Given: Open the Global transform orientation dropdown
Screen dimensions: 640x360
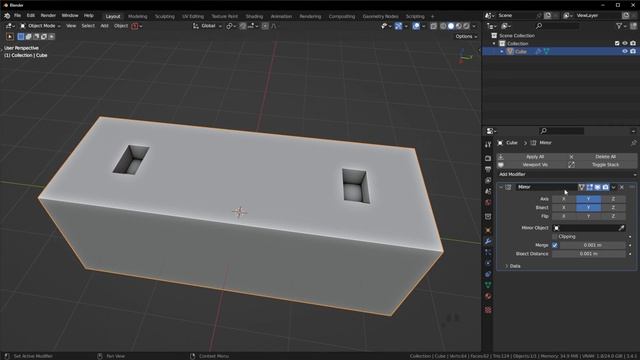Looking at the screenshot, I should pos(207,26).
